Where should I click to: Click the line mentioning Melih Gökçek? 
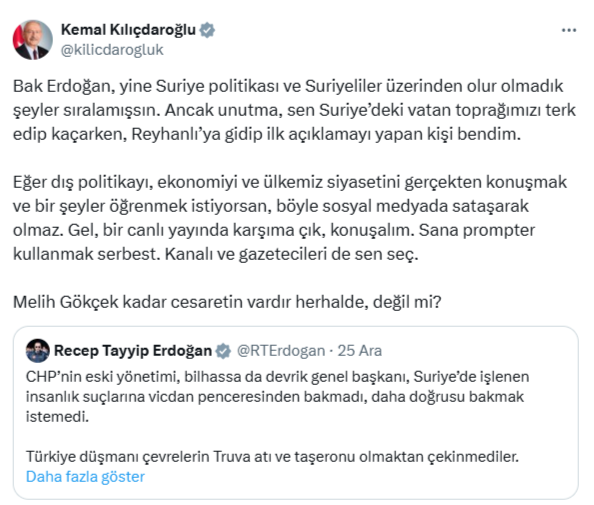pos(227,302)
